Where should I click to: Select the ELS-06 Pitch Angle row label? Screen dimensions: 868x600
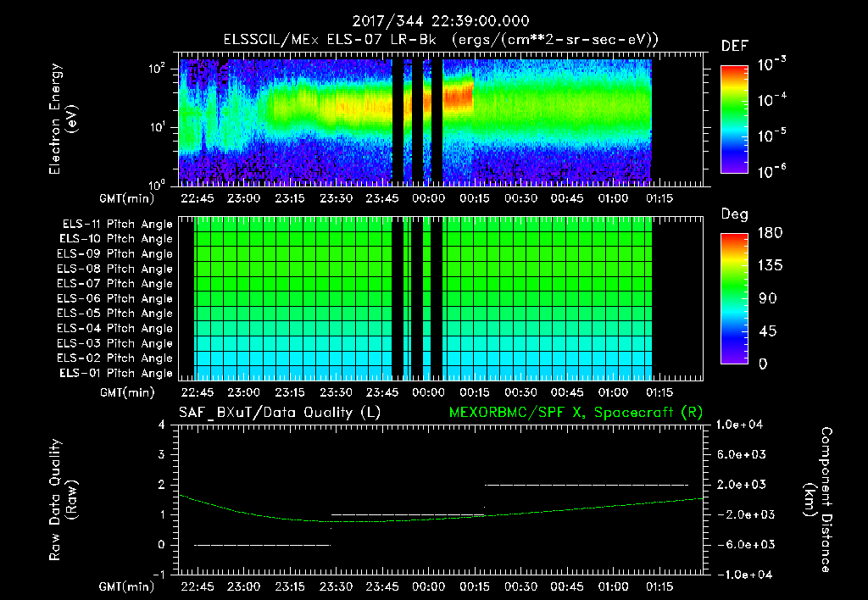tap(115, 298)
